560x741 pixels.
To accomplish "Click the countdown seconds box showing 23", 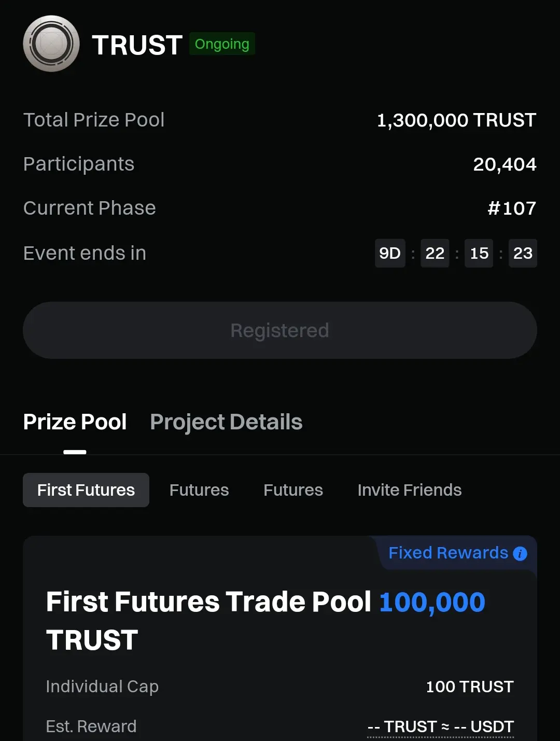I will click(x=523, y=253).
